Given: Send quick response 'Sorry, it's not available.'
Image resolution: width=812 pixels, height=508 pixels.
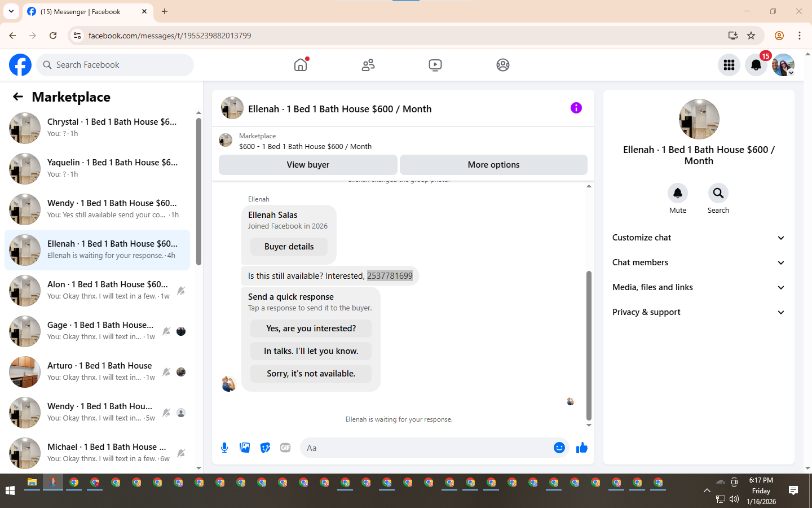Looking at the screenshot, I should pyautogui.click(x=311, y=374).
